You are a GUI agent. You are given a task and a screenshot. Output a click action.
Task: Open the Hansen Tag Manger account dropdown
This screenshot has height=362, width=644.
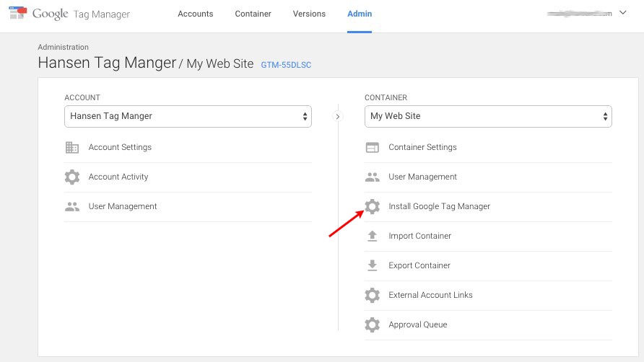point(188,116)
